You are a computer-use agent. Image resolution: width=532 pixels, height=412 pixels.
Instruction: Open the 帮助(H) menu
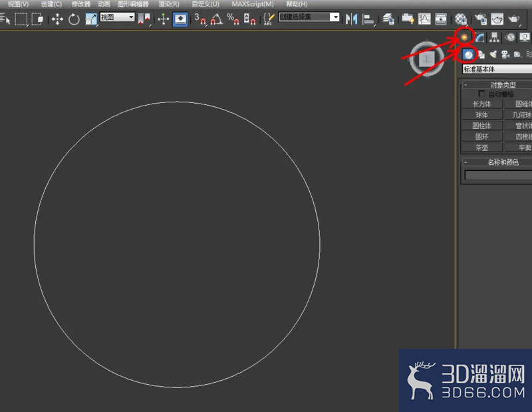coord(297,4)
